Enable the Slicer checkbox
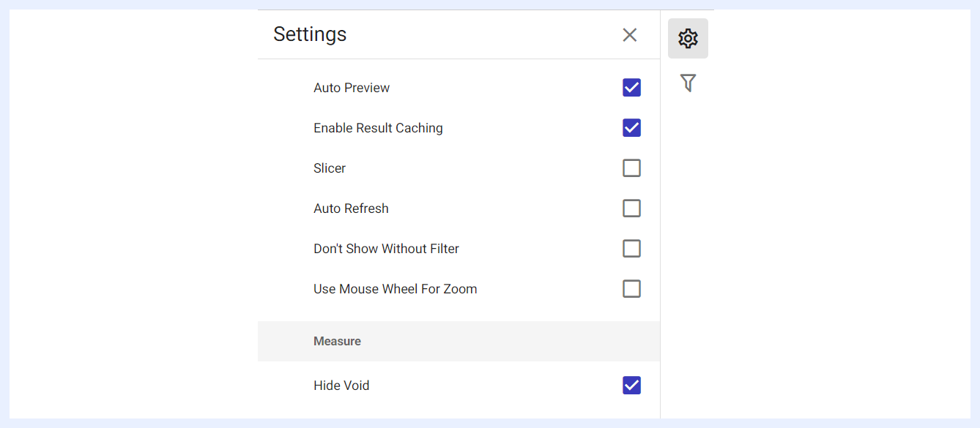This screenshot has width=980, height=428. (631, 168)
